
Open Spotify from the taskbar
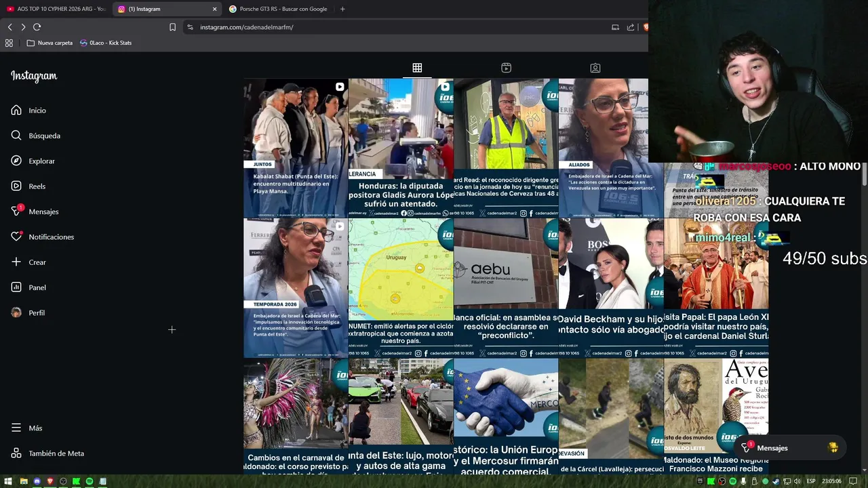pos(90,481)
